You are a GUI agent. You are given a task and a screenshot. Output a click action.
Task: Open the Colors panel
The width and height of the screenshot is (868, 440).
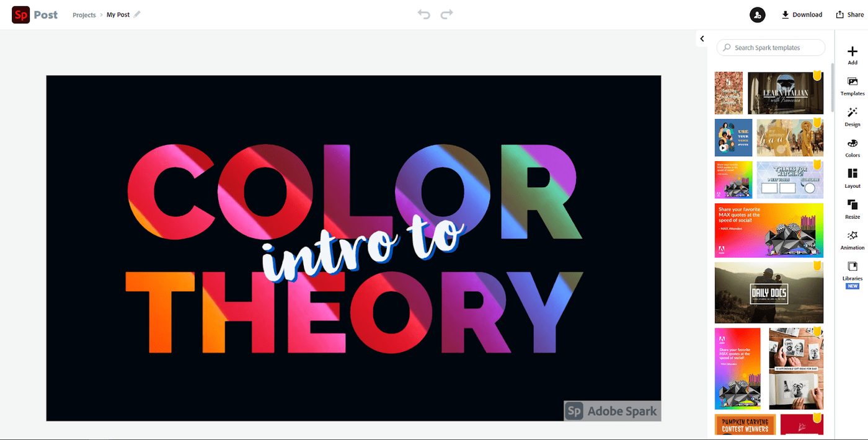point(852,147)
